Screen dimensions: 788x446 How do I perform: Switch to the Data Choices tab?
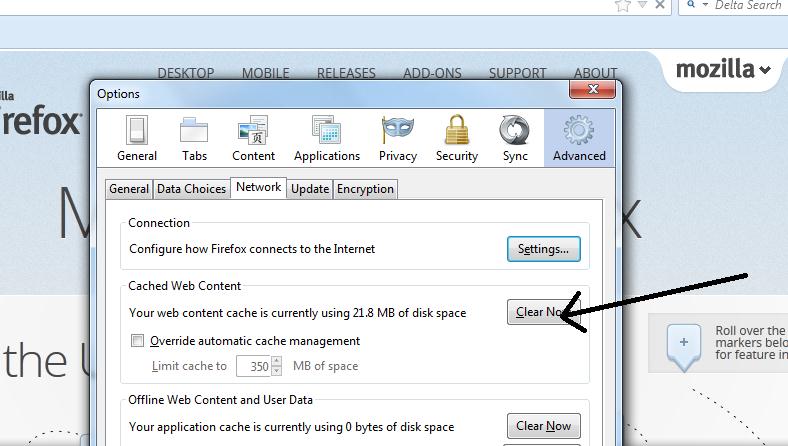191,189
